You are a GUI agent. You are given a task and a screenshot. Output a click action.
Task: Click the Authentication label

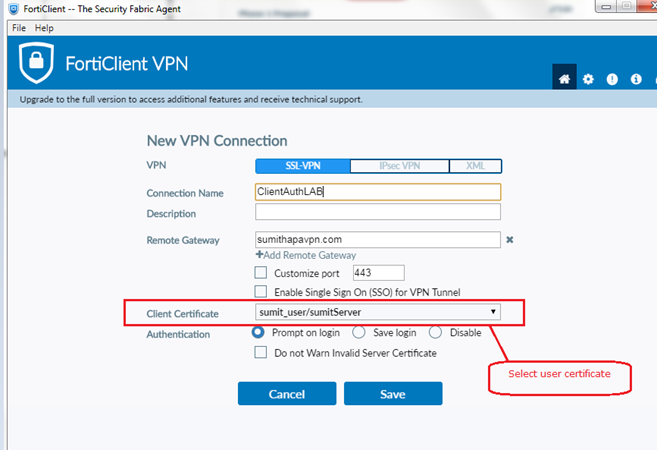(178, 334)
